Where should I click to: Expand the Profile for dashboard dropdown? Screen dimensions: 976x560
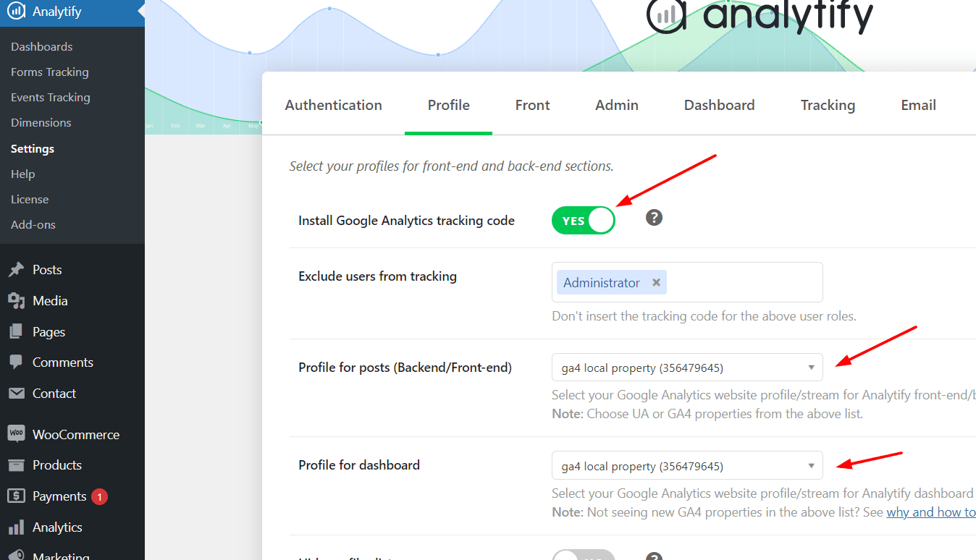(687, 466)
